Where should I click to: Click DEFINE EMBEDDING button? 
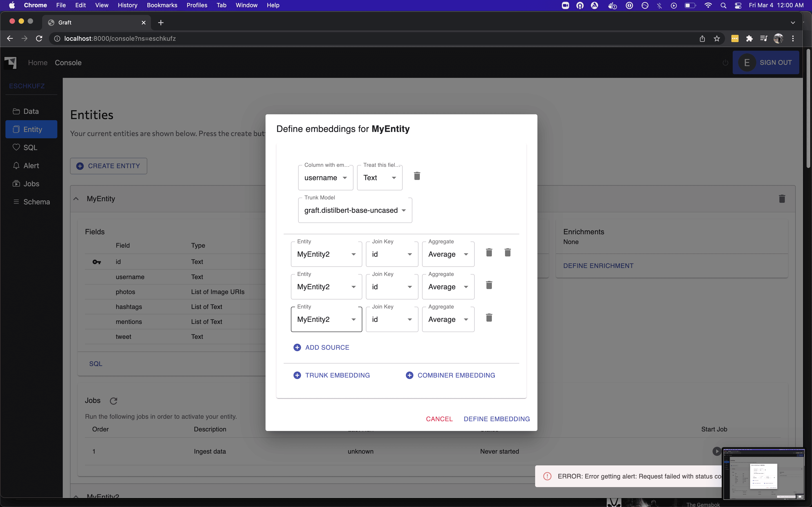point(497,419)
